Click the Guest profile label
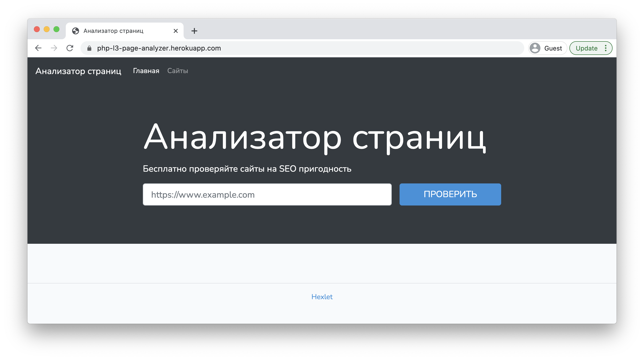 (553, 48)
